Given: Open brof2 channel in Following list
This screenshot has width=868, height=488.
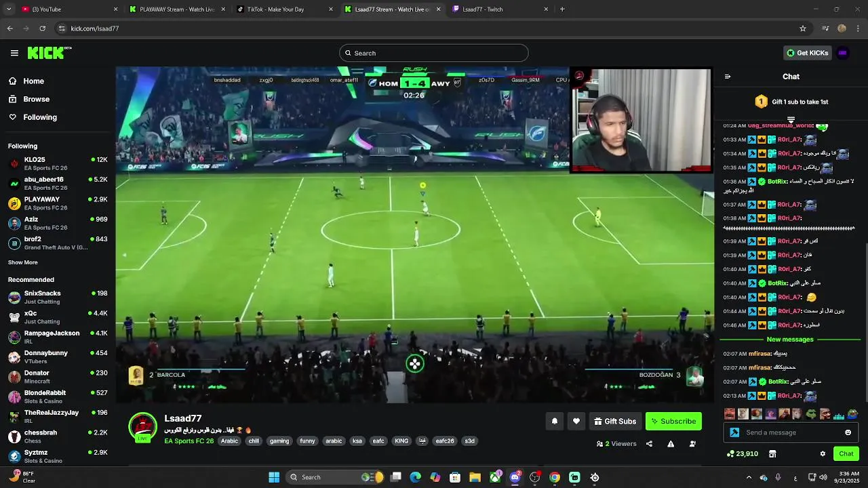Looking at the screenshot, I should pos(58,243).
